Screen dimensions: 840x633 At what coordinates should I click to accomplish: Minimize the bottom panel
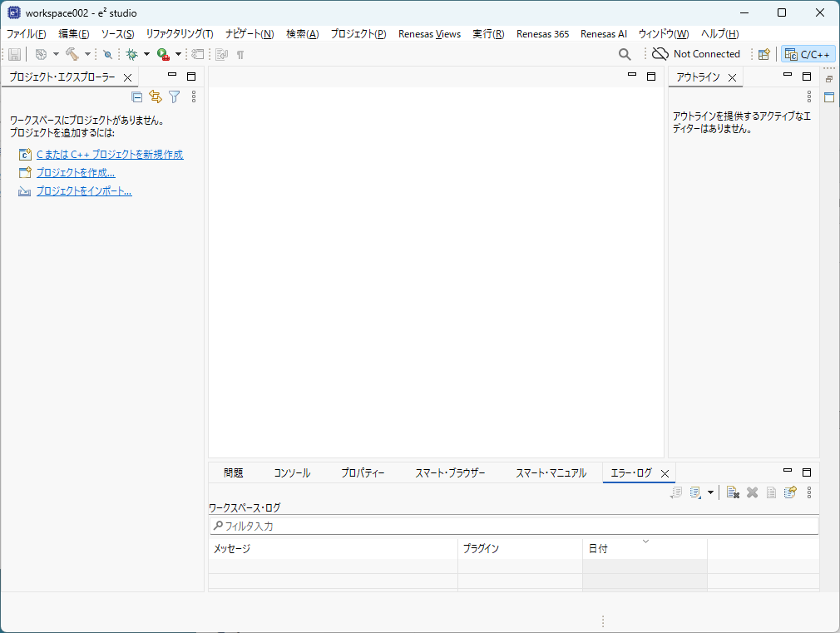point(788,471)
